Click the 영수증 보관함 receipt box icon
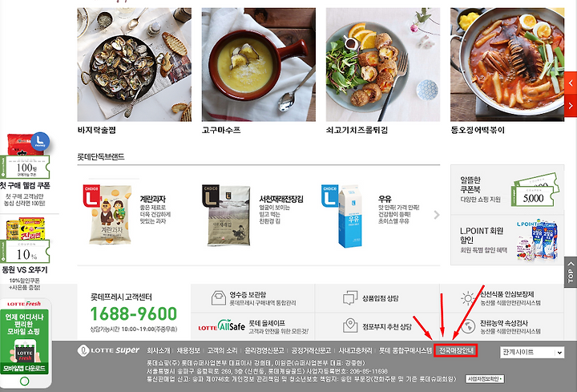 pos(219,297)
